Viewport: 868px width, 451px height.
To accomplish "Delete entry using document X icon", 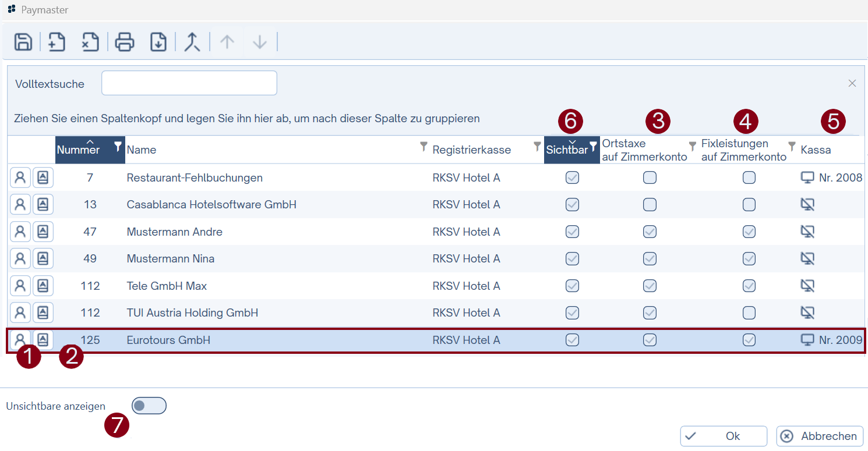I will (90, 42).
